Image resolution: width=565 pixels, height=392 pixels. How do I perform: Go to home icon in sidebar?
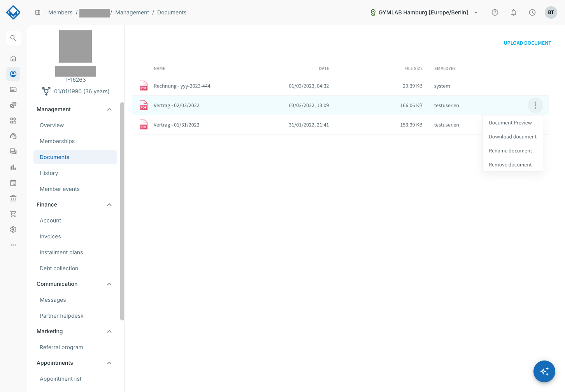pyautogui.click(x=13, y=58)
